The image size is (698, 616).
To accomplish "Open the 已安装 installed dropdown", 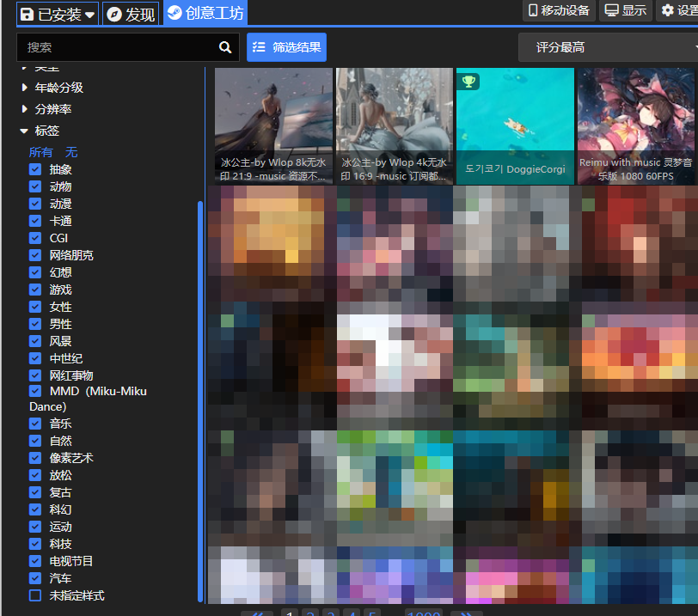I will click(58, 14).
